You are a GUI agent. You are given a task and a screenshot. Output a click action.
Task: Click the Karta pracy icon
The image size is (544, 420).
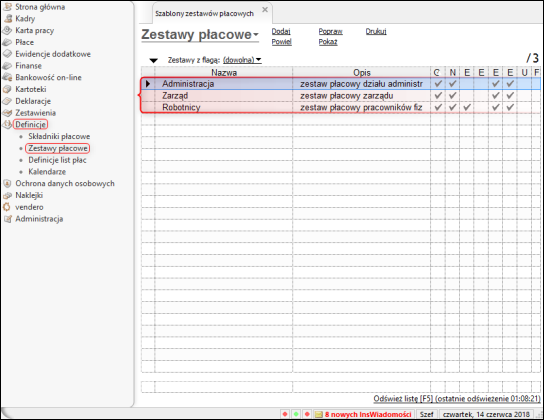pyautogui.click(x=7, y=30)
